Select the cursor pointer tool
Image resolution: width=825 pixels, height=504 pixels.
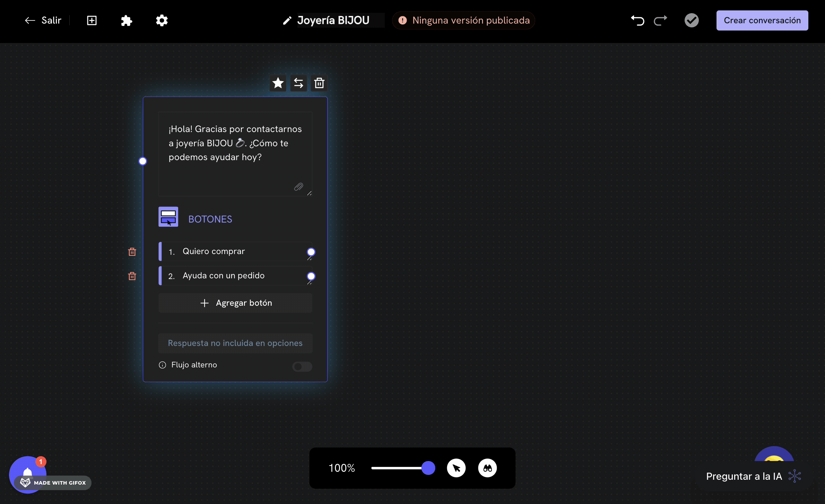tap(456, 468)
